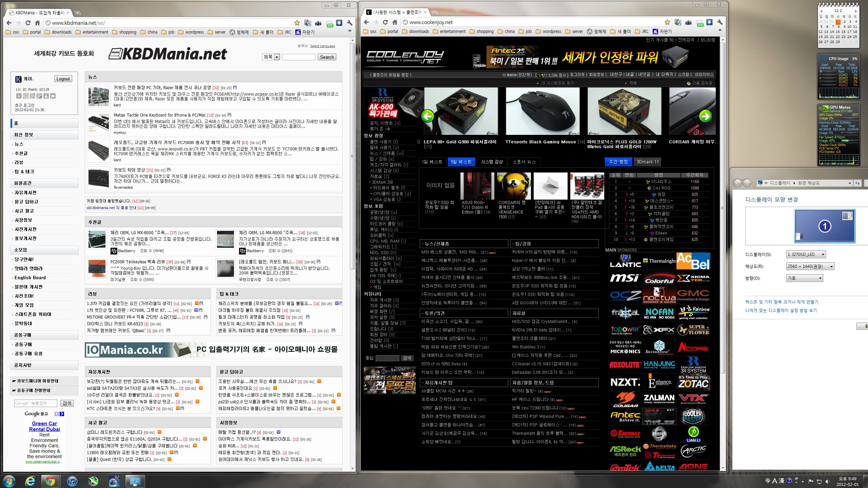Click the camera extension icon in Coolenjoy window

(x=688, y=22)
